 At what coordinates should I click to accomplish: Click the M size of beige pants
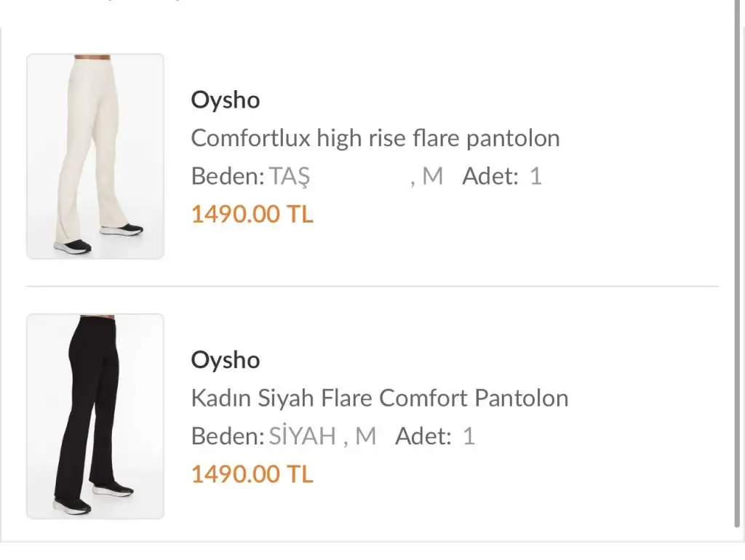point(432,176)
